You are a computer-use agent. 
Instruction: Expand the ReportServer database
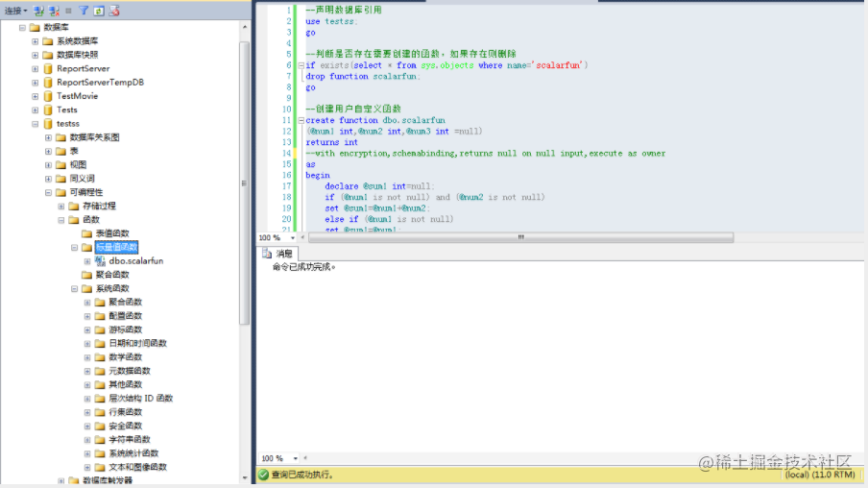[x=35, y=69]
